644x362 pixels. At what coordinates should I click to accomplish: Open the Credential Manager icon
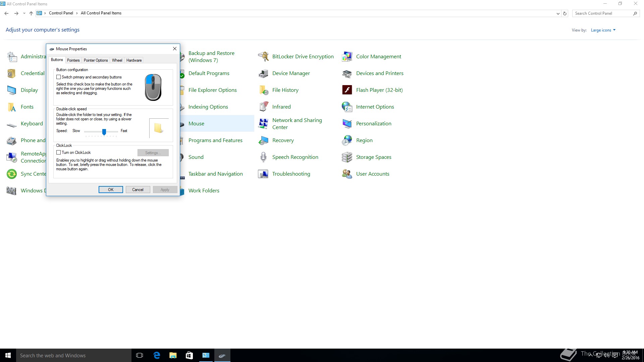click(12, 73)
